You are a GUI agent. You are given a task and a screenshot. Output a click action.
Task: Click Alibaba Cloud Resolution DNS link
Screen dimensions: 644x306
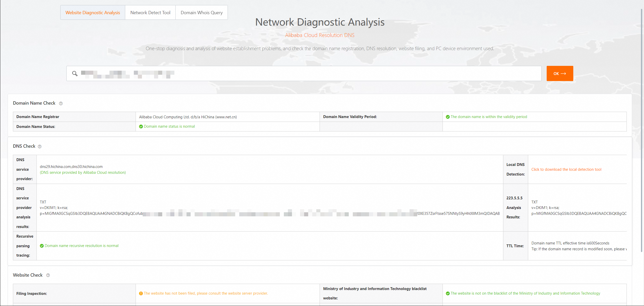(x=320, y=35)
